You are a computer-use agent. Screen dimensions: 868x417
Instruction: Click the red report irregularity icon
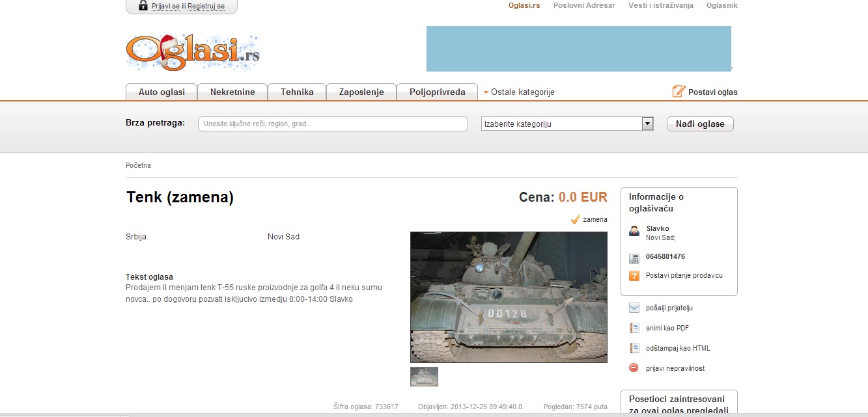pos(634,368)
